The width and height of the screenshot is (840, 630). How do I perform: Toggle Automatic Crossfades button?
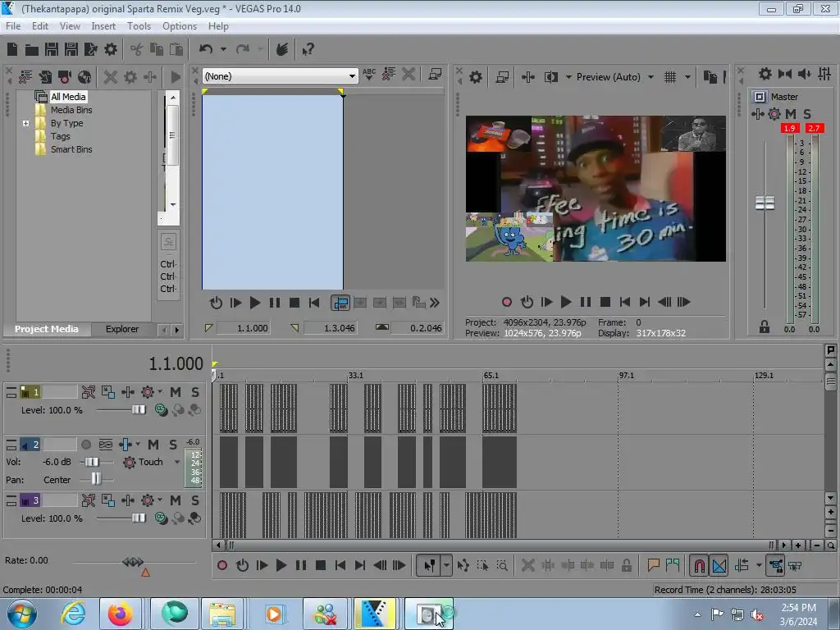click(719, 565)
